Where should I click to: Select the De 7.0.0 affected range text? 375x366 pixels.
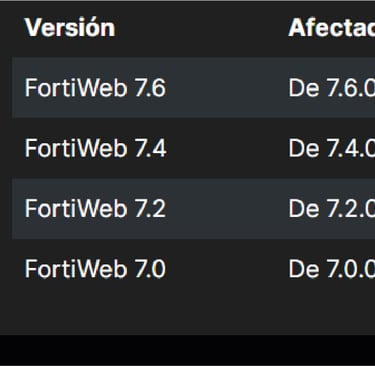(332, 269)
